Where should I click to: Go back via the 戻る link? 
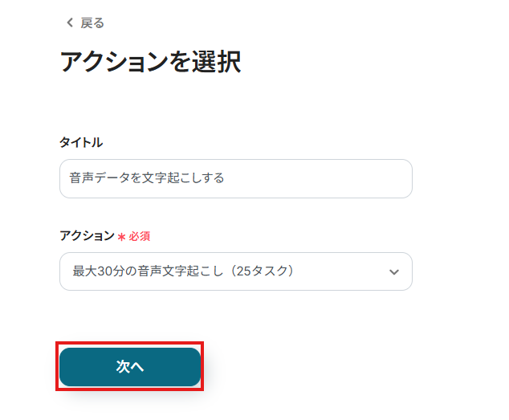pyautogui.click(x=92, y=22)
